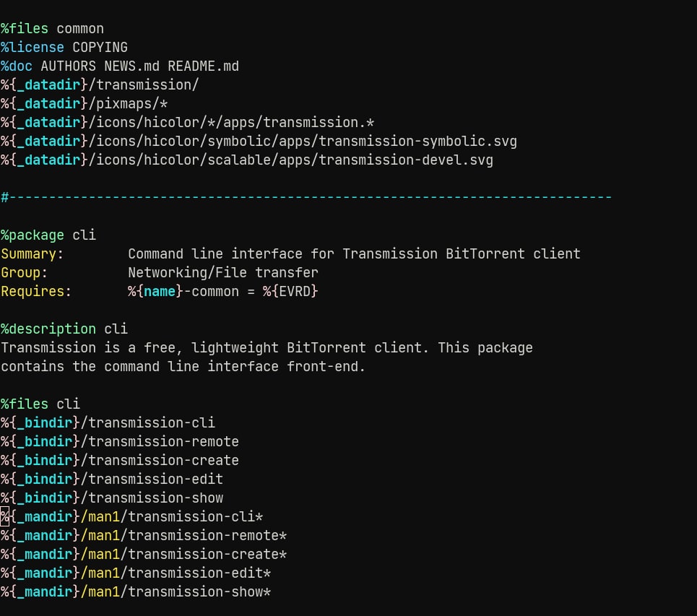The width and height of the screenshot is (697, 616).
Task: Click the 'Networking/File transfer' value
Action: tap(223, 272)
